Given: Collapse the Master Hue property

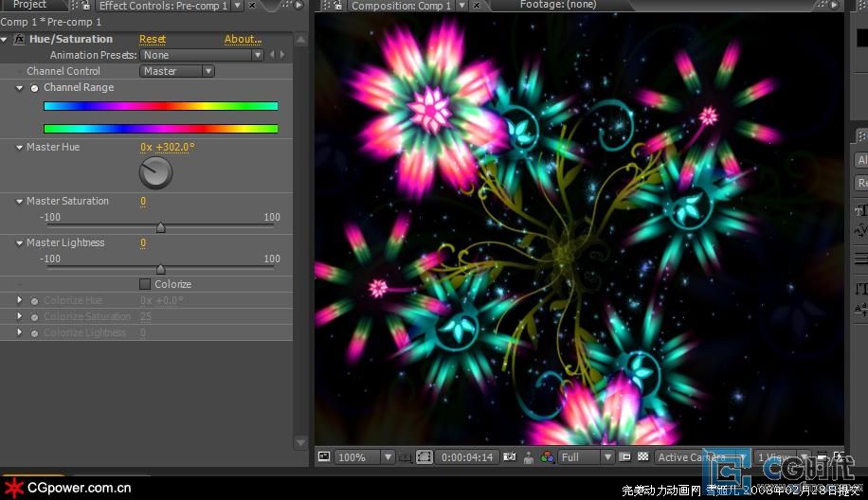Looking at the screenshot, I should pos(19,148).
